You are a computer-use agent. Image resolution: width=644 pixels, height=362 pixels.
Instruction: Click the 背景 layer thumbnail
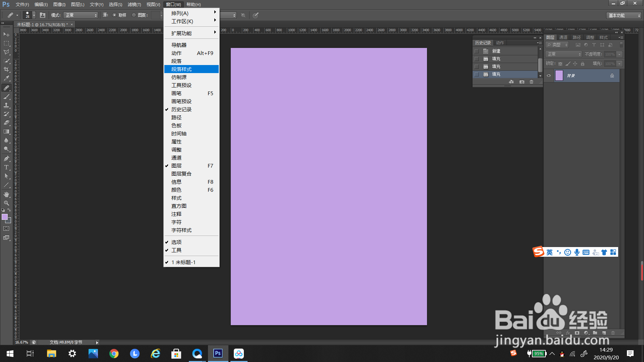pyautogui.click(x=559, y=75)
